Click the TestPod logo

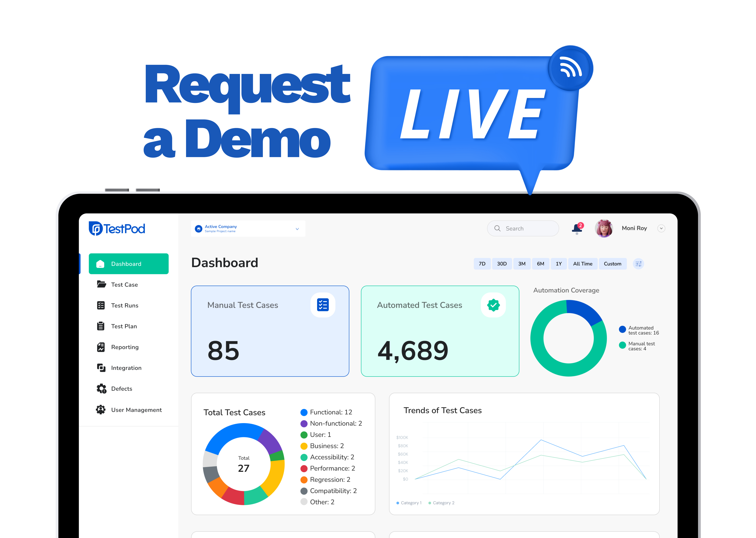pos(117,229)
